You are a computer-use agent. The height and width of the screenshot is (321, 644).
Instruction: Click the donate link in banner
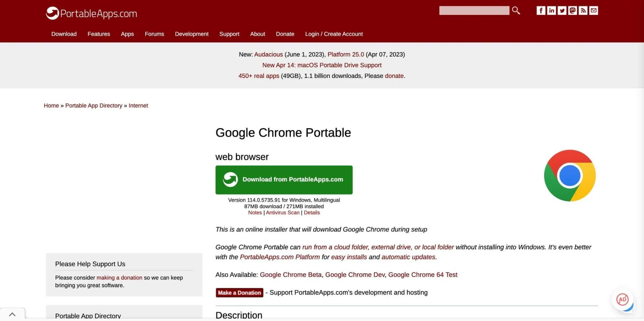coord(394,76)
